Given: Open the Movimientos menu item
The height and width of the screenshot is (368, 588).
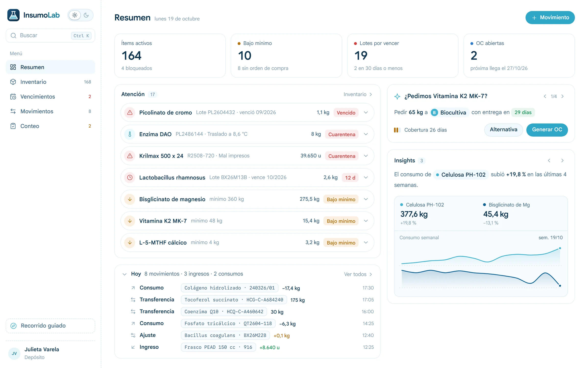Looking at the screenshot, I should pyautogui.click(x=50, y=111).
